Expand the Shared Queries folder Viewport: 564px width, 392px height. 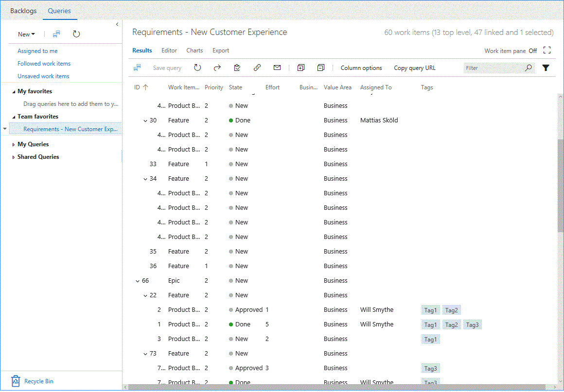(14, 157)
